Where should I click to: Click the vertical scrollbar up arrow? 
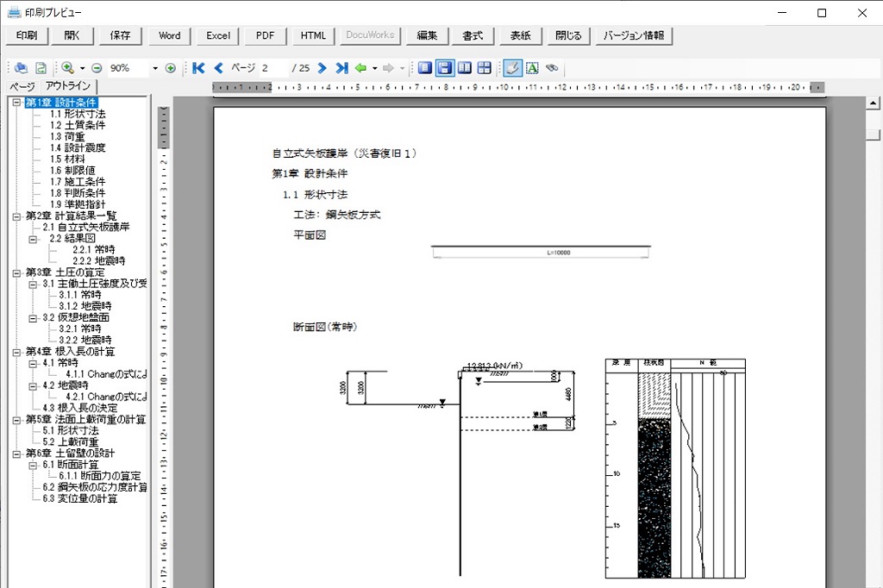pos(873,103)
